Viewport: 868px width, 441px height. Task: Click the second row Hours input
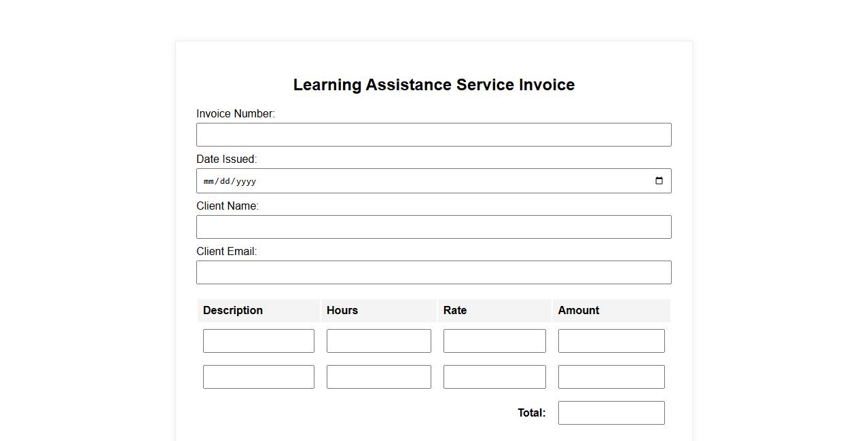coord(378,377)
